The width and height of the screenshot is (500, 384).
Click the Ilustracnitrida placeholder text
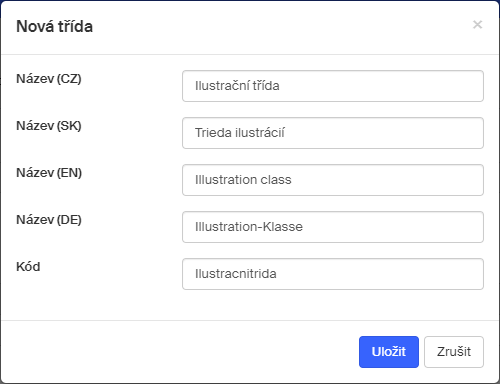[x=236, y=274]
